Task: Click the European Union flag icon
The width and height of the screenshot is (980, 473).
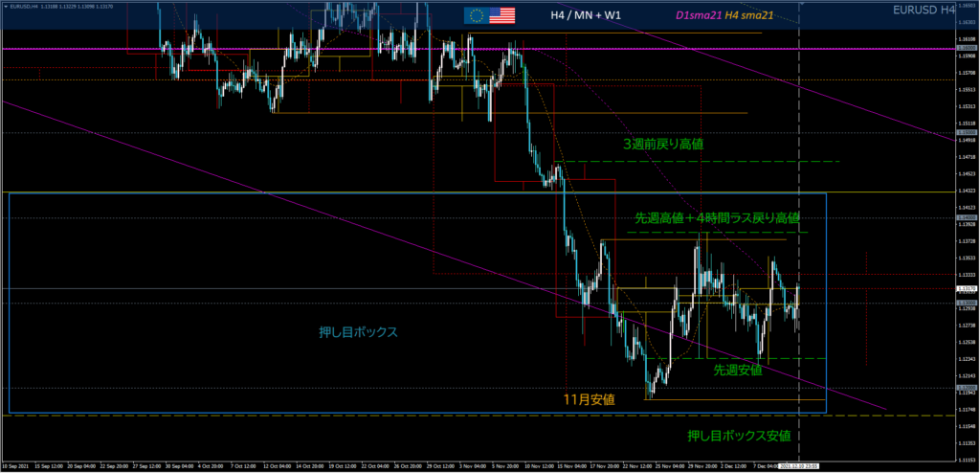Action: click(476, 15)
